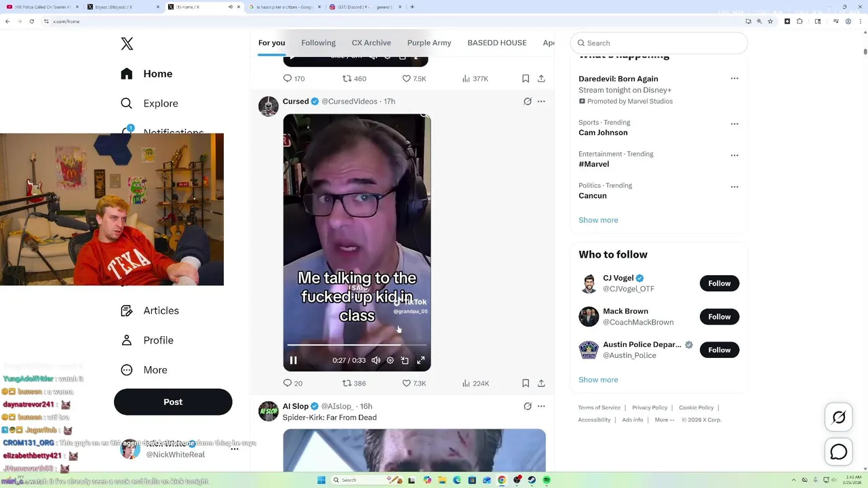This screenshot has height=488, width=868.
Task: Pause the Cursed video
Action: point(294,361)
